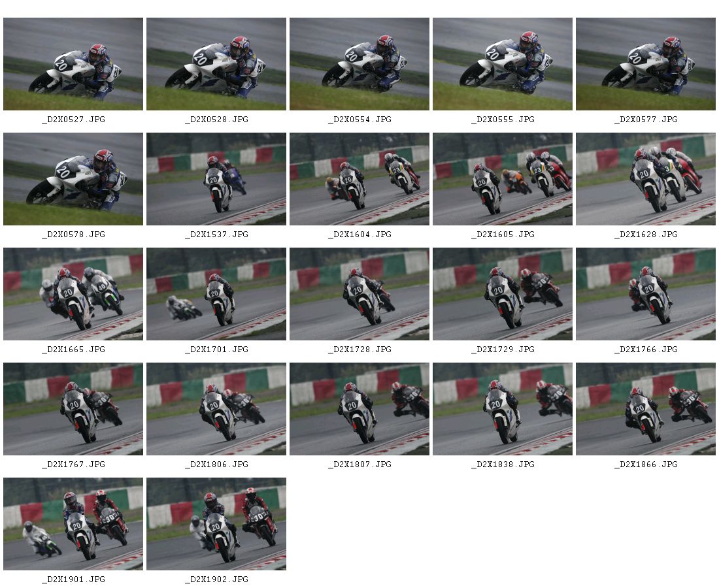The width and height of the screenshot is (719, 588).
Task: Select thumbnail image _D2X0528.JPG
Action: coord(216,64)
